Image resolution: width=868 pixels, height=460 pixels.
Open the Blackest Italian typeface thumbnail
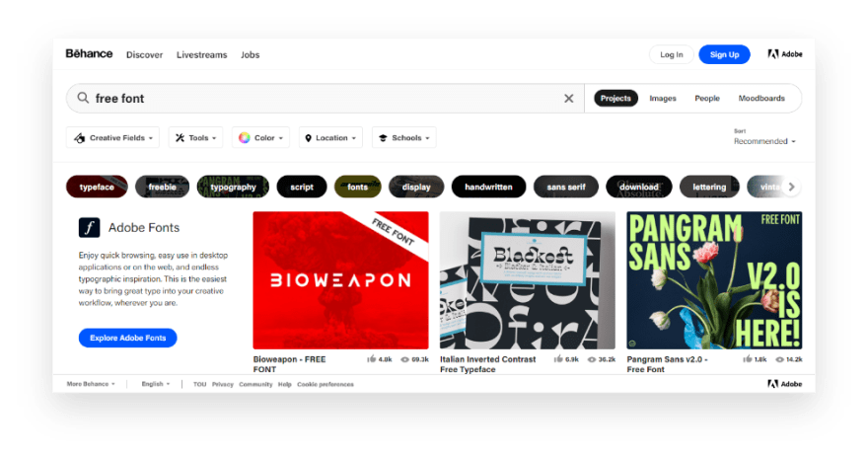(x=527, y=280)
